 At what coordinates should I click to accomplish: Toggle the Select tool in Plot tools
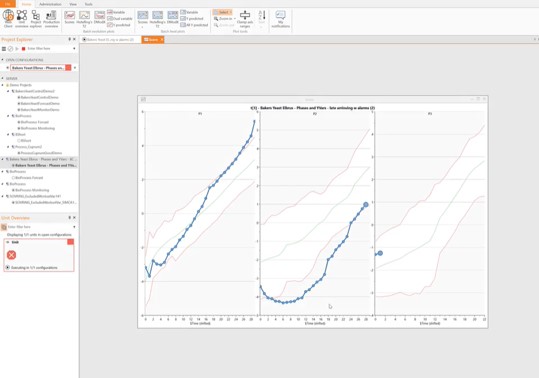[223, 12]
